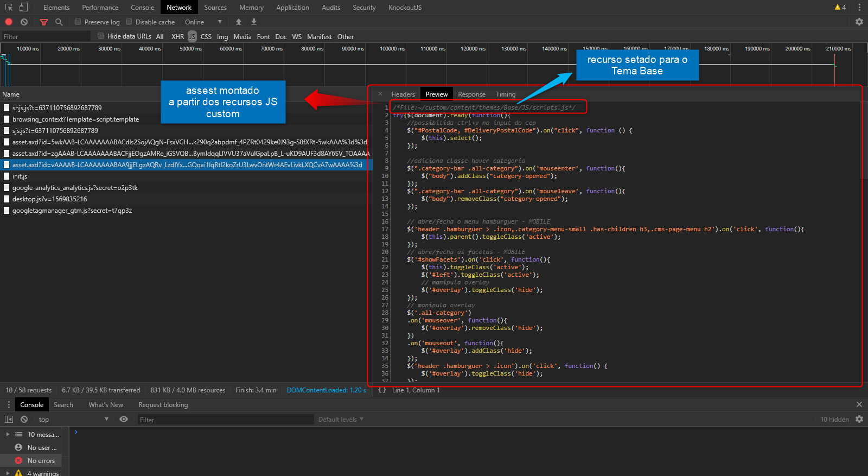
Task: Open the Headers tab of the request
Action: coord(403,94)
